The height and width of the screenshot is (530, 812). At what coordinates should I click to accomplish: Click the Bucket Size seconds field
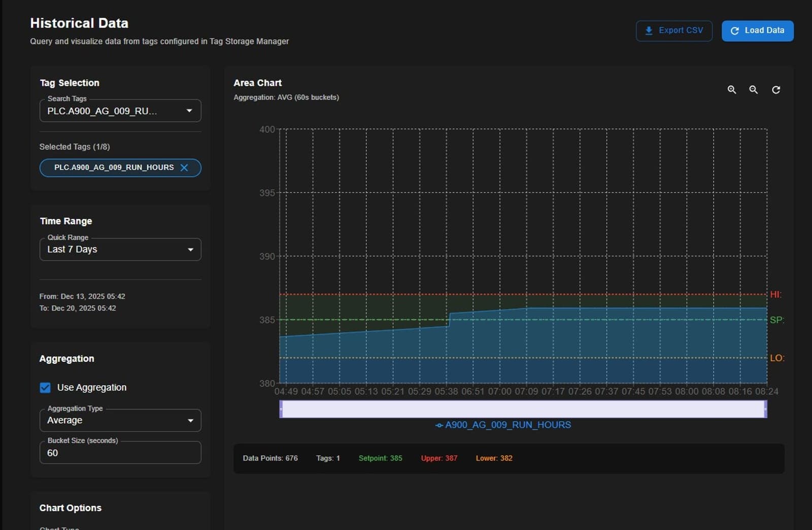click(x=120, y=452)
